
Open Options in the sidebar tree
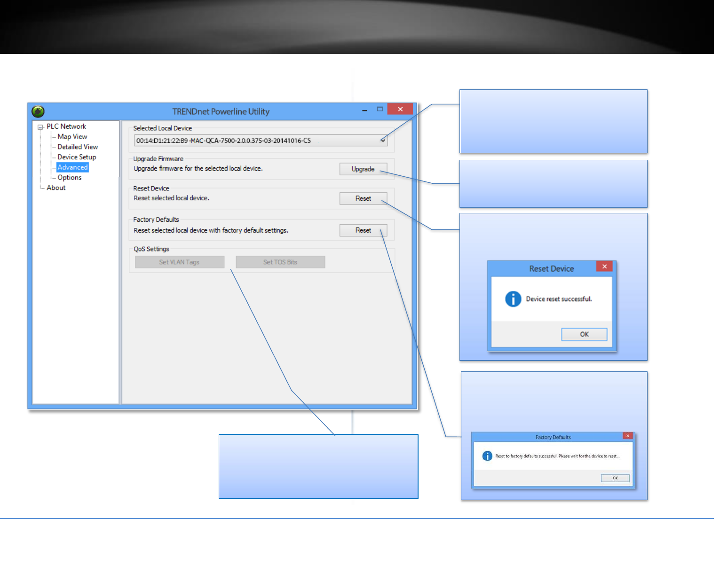pos(70,178)
